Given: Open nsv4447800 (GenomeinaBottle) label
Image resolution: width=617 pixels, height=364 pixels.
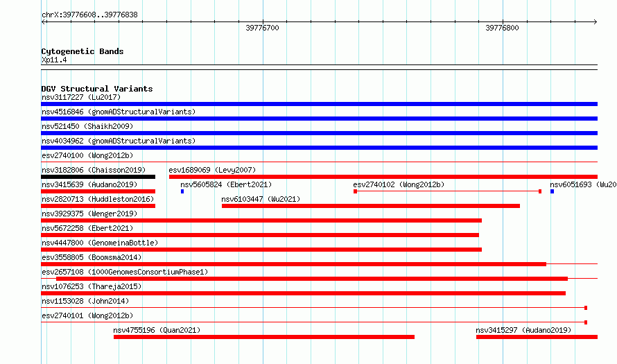Looking at the screenshot, I should (100, 243).
